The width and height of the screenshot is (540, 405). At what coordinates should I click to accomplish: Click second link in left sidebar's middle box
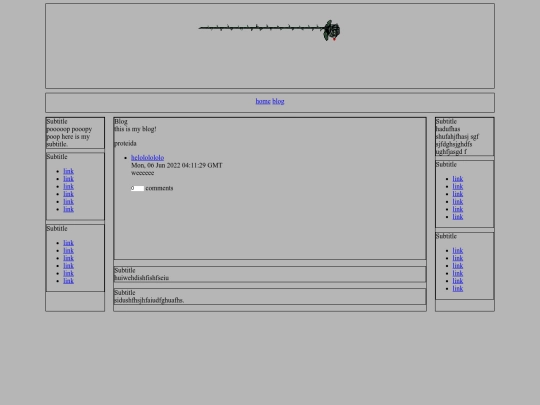coord(69,179)
